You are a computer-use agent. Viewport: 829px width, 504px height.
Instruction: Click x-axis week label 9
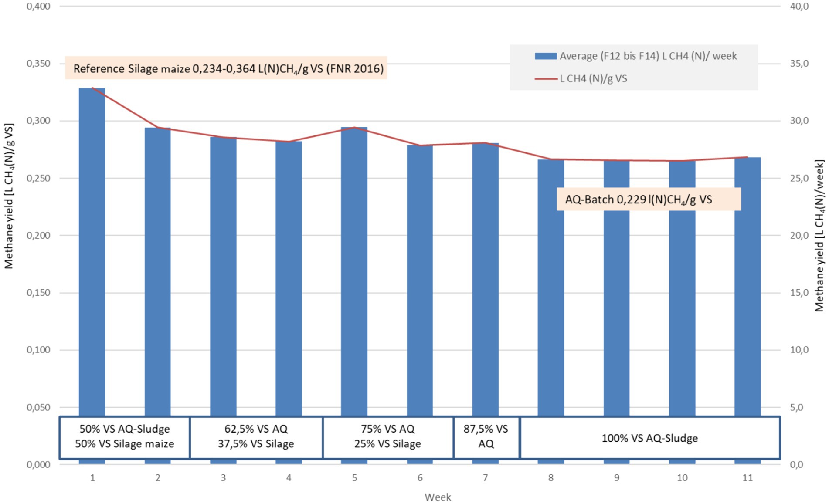coord(616,478)
